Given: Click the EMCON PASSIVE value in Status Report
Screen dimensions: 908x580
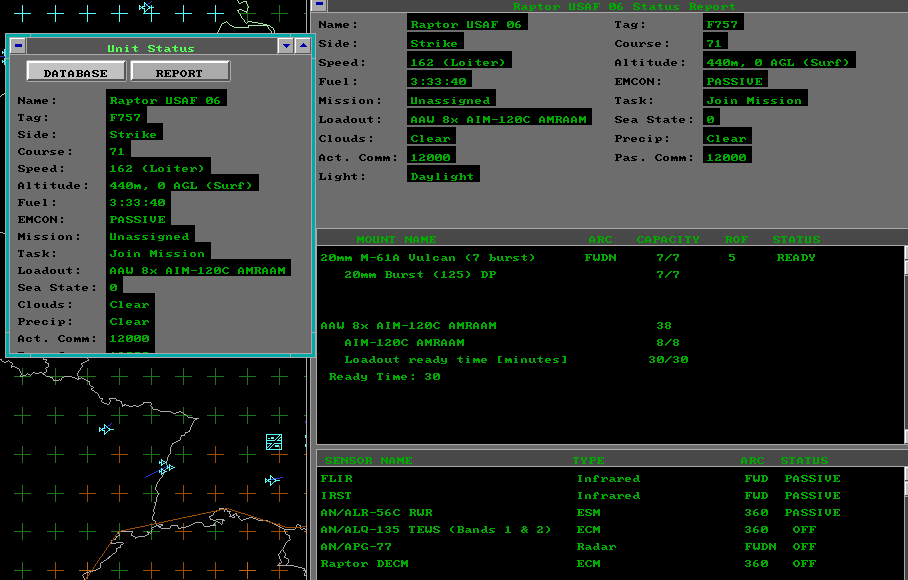Looking at the screenshot, I should click(x=735, y=81).
